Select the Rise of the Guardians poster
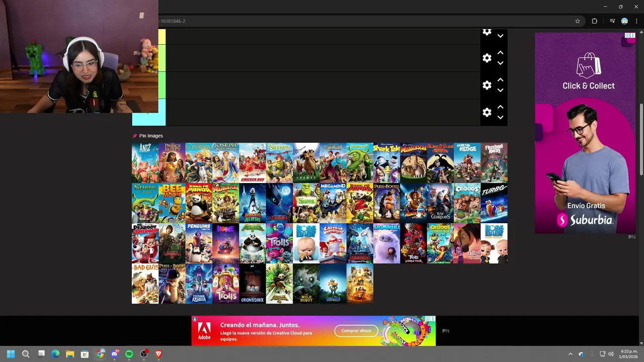644x362 pixels. (440, 203)
